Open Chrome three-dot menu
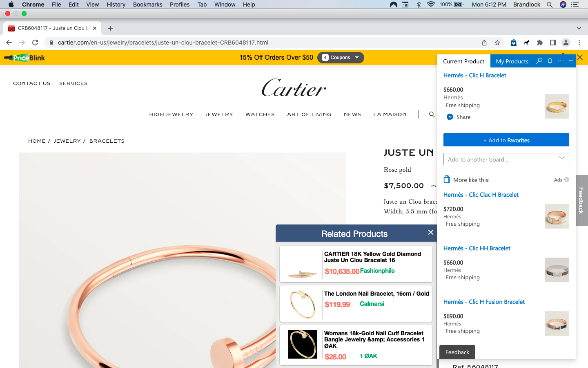 [579, 43]
